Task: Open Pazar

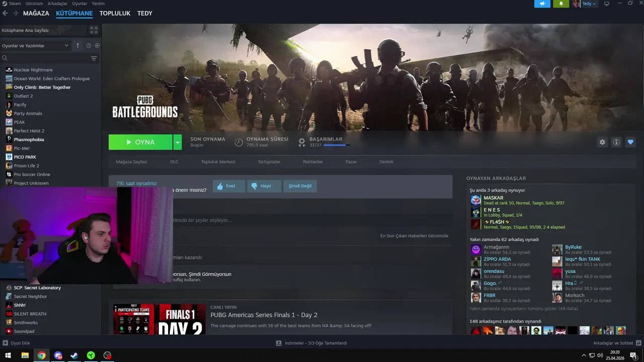Action: [x=351, y=162]
